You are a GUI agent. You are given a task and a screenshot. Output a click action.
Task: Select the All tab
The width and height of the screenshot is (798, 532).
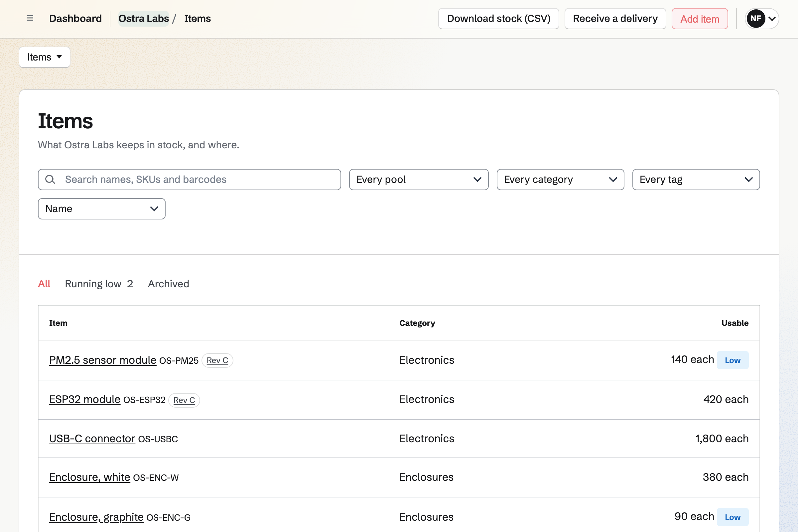point(44,284)
